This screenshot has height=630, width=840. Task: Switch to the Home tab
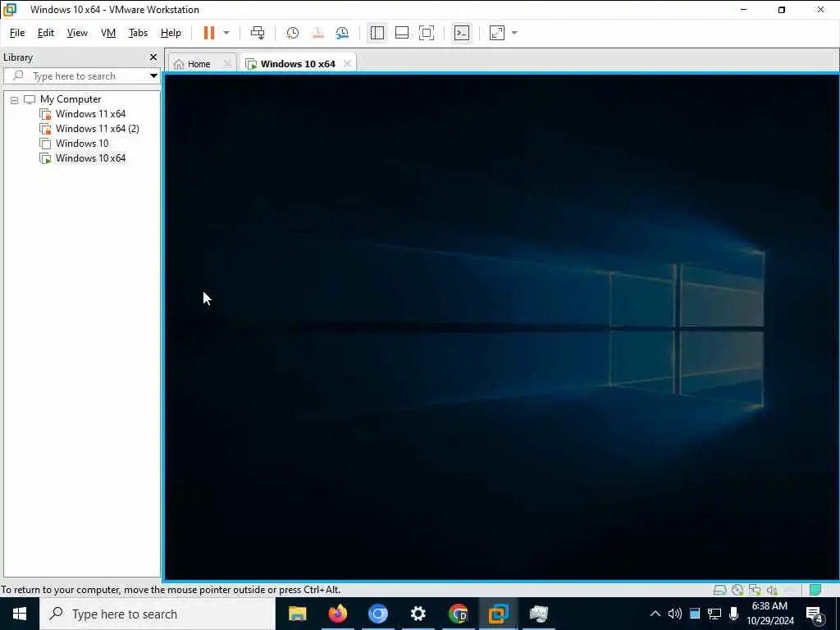[197, 64]
